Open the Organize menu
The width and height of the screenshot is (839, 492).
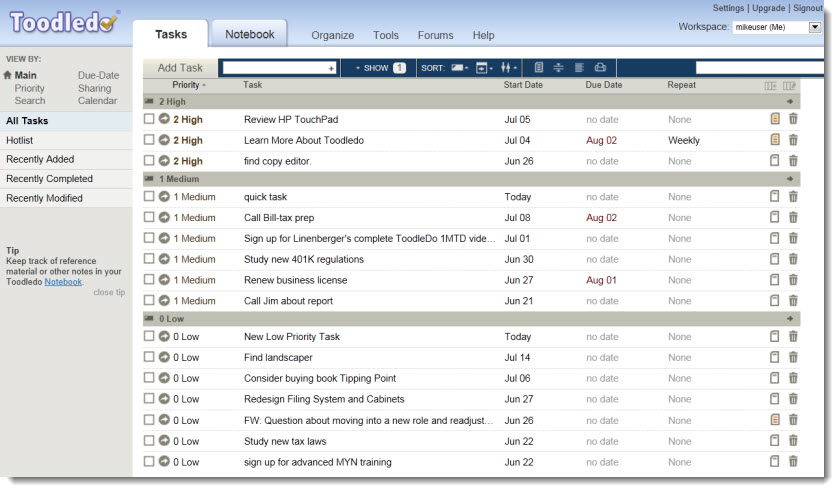(x=332, y=35)
